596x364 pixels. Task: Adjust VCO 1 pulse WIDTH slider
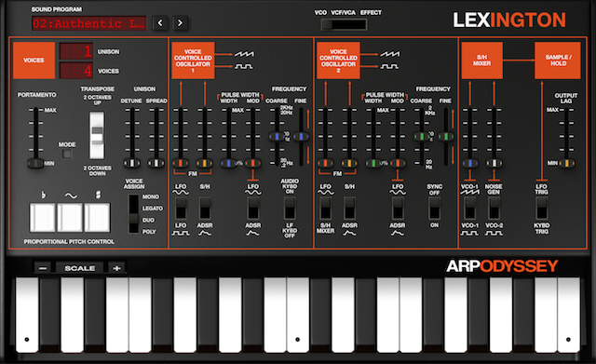(x=228, y=164)
